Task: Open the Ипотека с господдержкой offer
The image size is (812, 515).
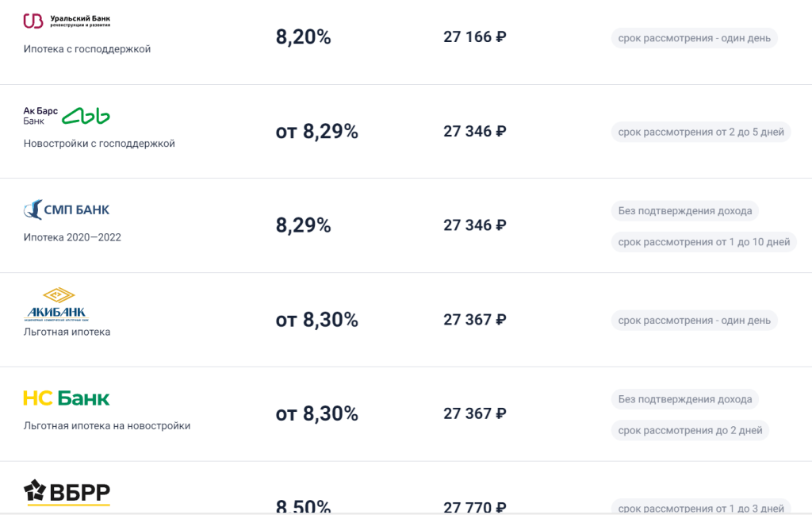Action: 87,49
